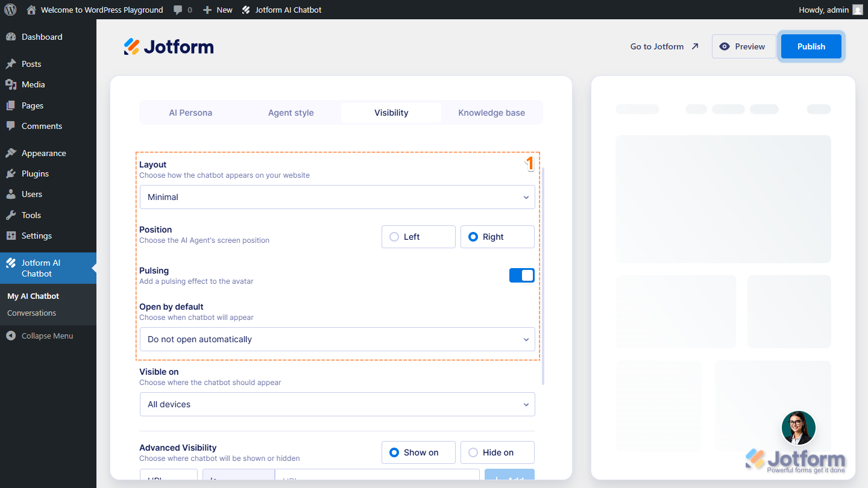Click the Users person icon in sidebar
This screenshot has width=868, height=488.
[11, 194]
